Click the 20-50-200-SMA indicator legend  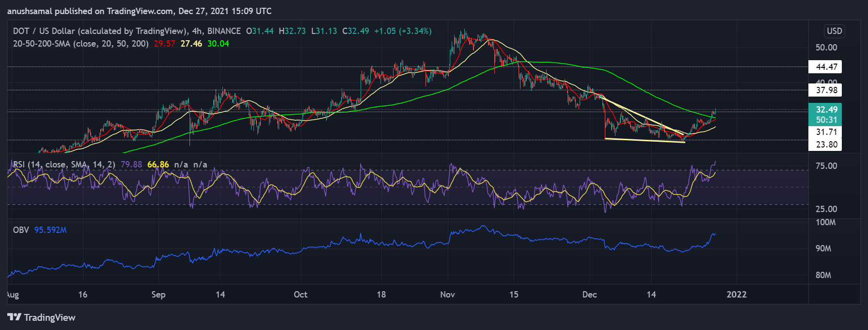coord(80,44)
